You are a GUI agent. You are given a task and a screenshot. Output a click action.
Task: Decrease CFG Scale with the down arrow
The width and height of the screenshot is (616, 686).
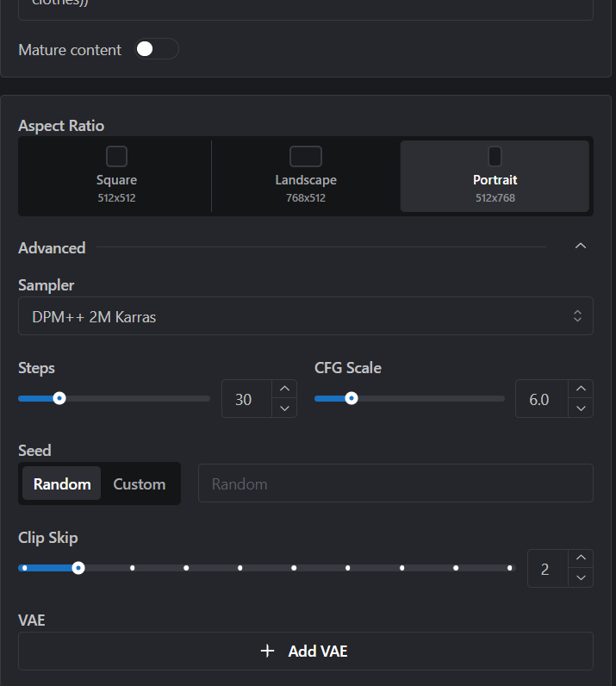581,408
